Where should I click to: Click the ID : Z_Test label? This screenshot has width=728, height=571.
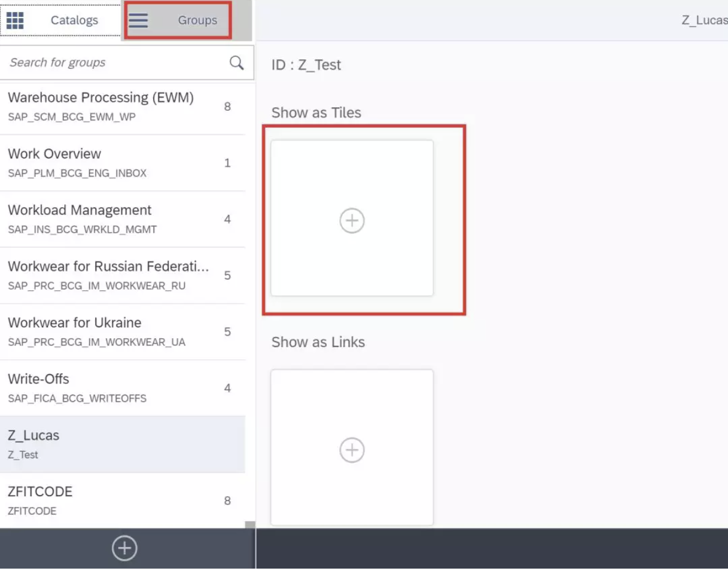tap(306, 65)
